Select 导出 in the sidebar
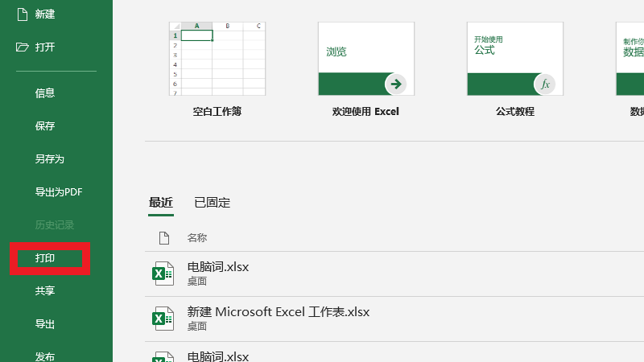This screenshot has height=362, width=644. click(45, 324)
